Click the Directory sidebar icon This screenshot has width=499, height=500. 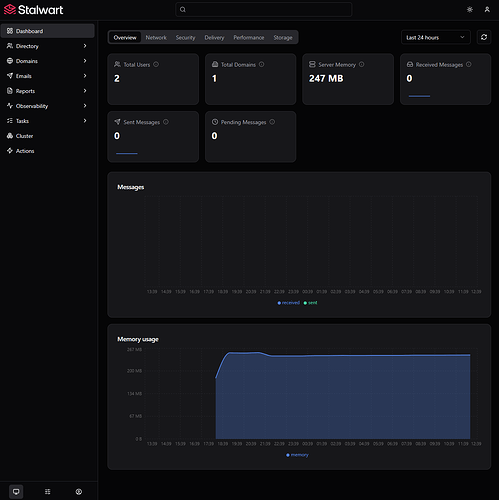pyautogui.click(x=10, y=46)
